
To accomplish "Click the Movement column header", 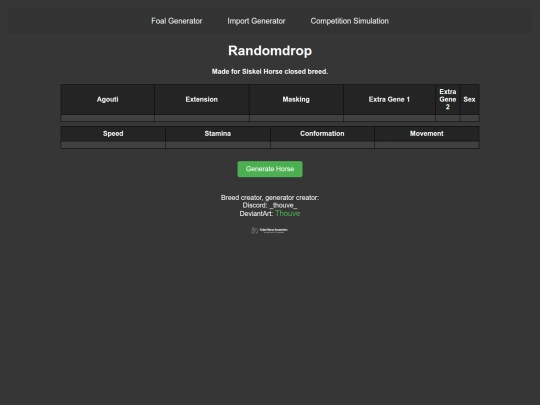I will pos(427,134).
